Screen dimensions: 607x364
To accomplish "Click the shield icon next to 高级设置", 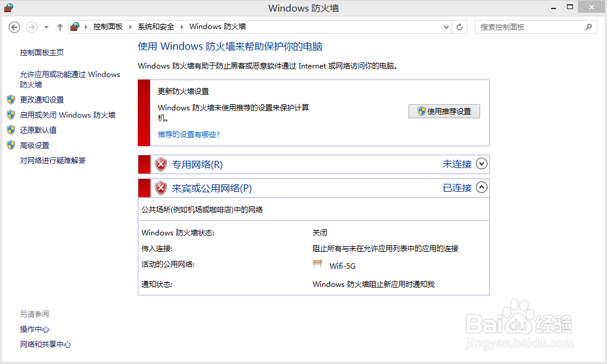I will 12,145.
